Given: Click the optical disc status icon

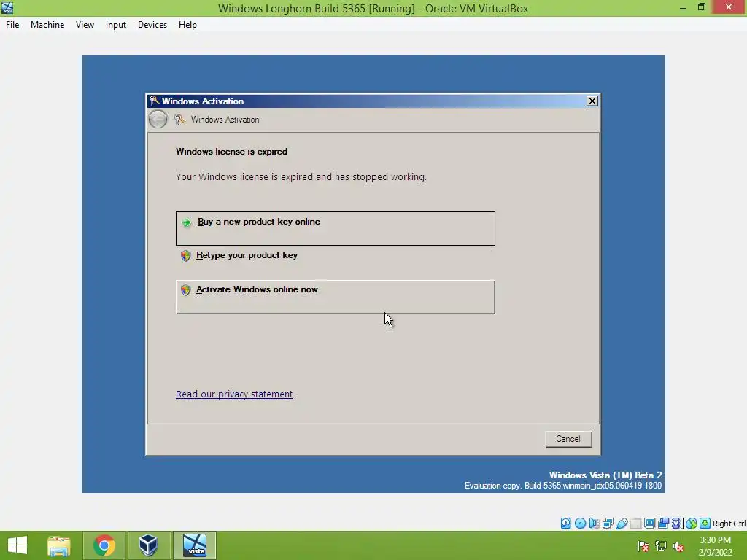Looking at the screenshot, I should click(580, 524).
